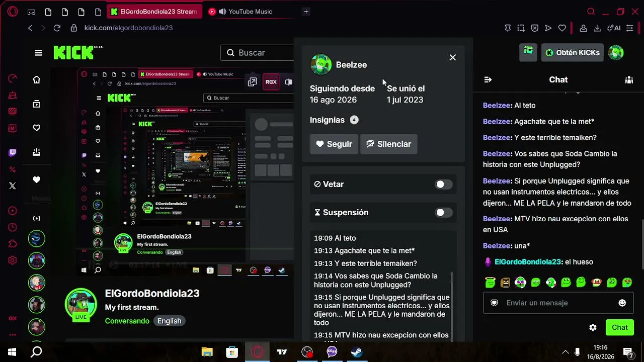Open Twitch in Opera GX sidebar

coord(13,153)
